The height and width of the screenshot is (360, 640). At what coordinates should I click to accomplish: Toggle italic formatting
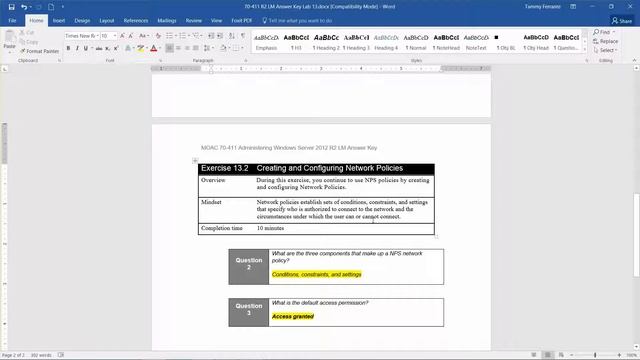pyautogui.click(x=77, y=48)
